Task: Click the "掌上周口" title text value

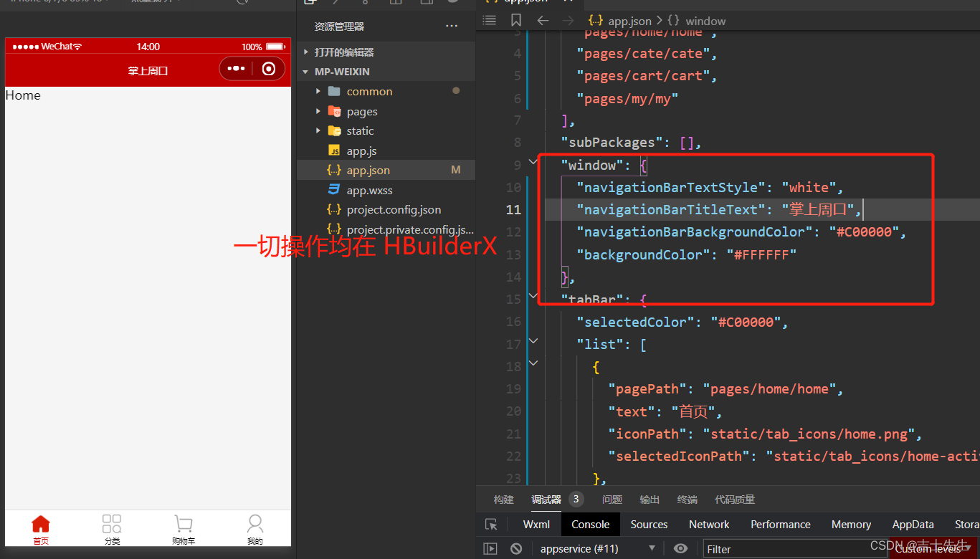Action: pos(817,210)
